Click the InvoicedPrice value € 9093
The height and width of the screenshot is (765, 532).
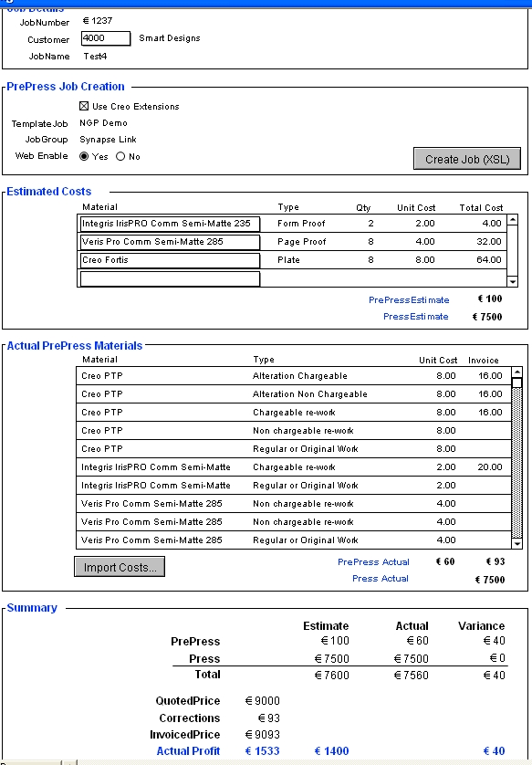point(262,735)
